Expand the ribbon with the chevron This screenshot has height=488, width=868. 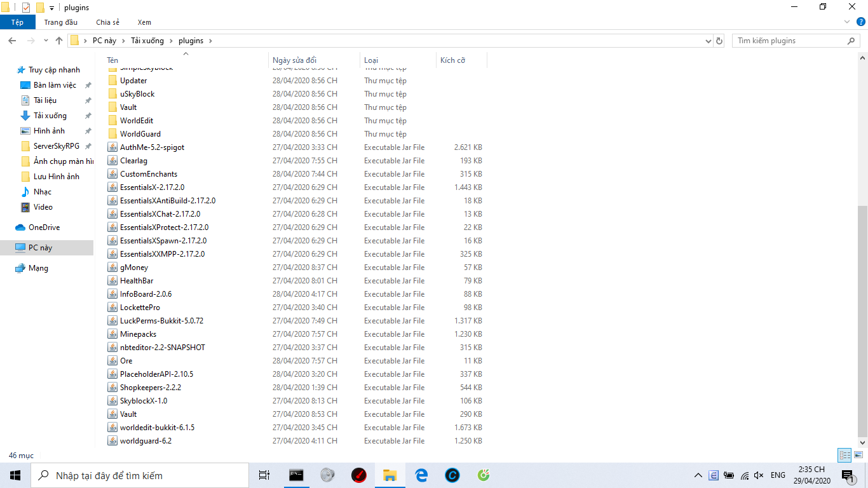pos(846,22)
